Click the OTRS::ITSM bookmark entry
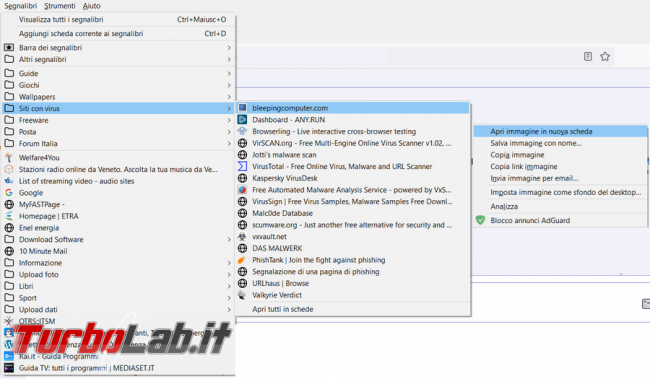Screen dimensions: 650x379 pyautogui.click(x=119, y=321)
